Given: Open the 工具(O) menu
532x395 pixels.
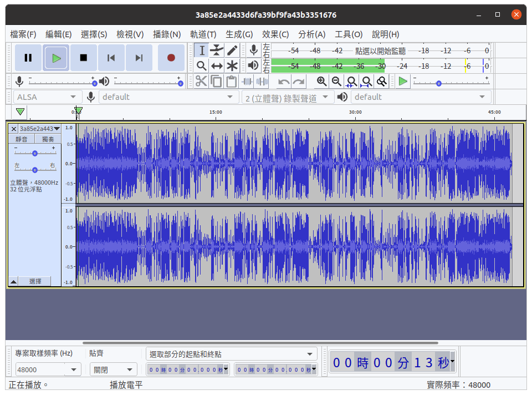Looking at the screenshot, I should (x=349, y=34).
